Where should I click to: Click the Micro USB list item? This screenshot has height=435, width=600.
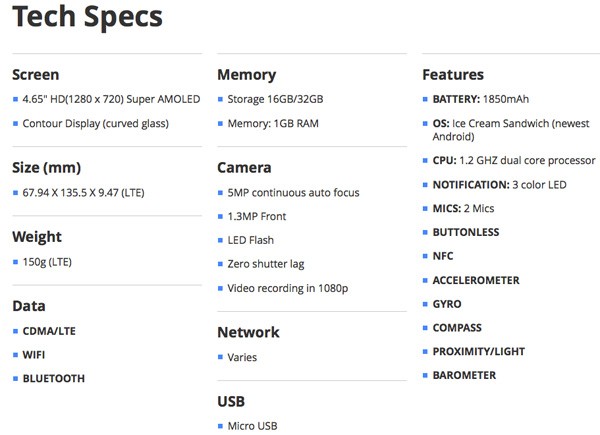click(x=253, y=426)
